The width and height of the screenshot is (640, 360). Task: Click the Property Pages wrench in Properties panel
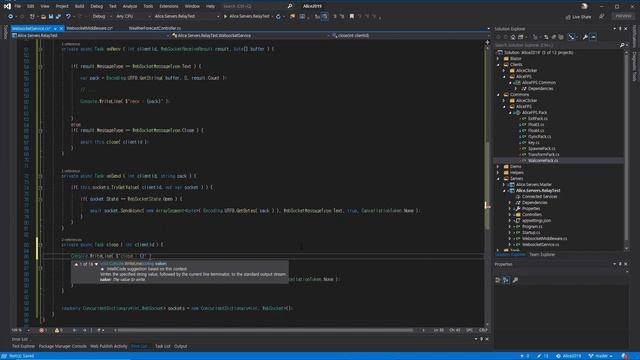[515, 280]
